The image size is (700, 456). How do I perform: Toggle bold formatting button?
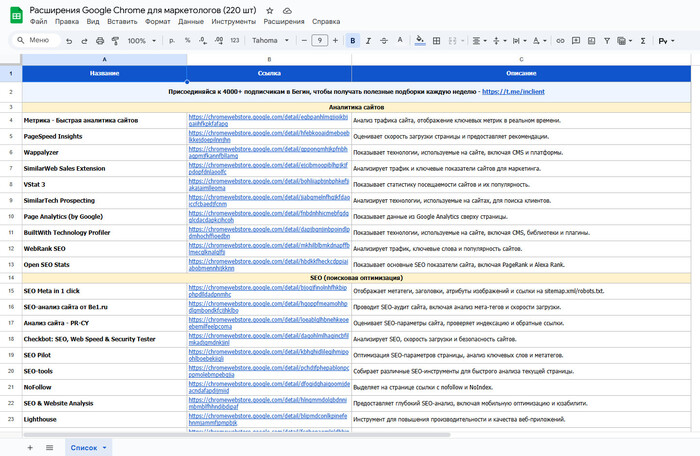[353, 41]
